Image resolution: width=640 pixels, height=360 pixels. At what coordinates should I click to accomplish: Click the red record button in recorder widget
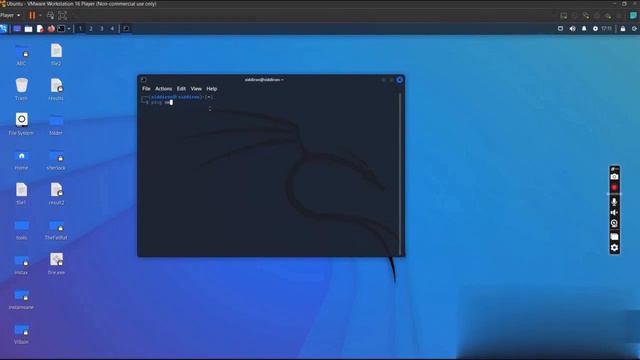pyautogui.click(x=614, y=188)
